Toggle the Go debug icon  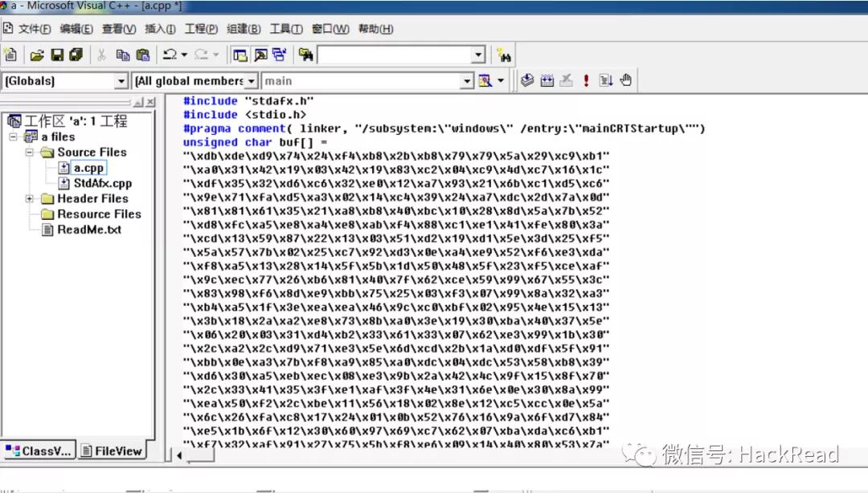(604, 80)
